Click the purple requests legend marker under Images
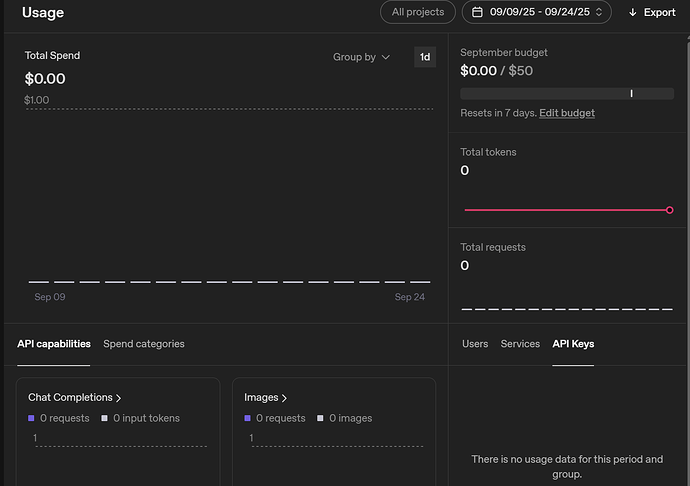This screenshot has height=486, width=690. pos(248,418)
